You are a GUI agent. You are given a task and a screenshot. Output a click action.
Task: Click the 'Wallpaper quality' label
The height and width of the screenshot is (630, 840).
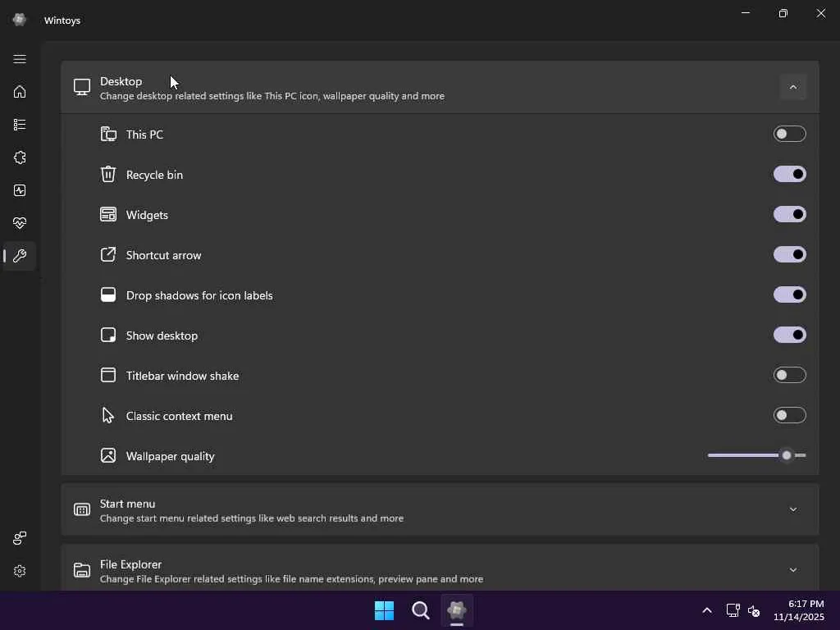(x=170, y=456)
